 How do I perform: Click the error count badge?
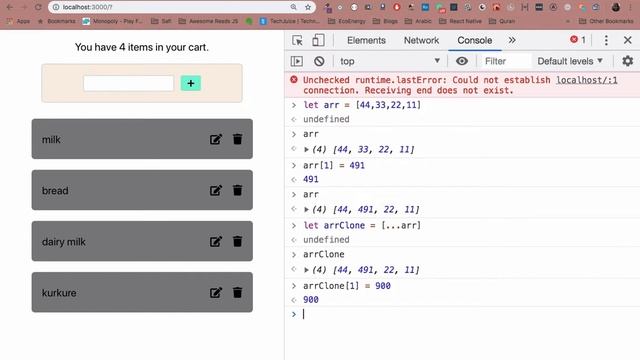(578, 40)
